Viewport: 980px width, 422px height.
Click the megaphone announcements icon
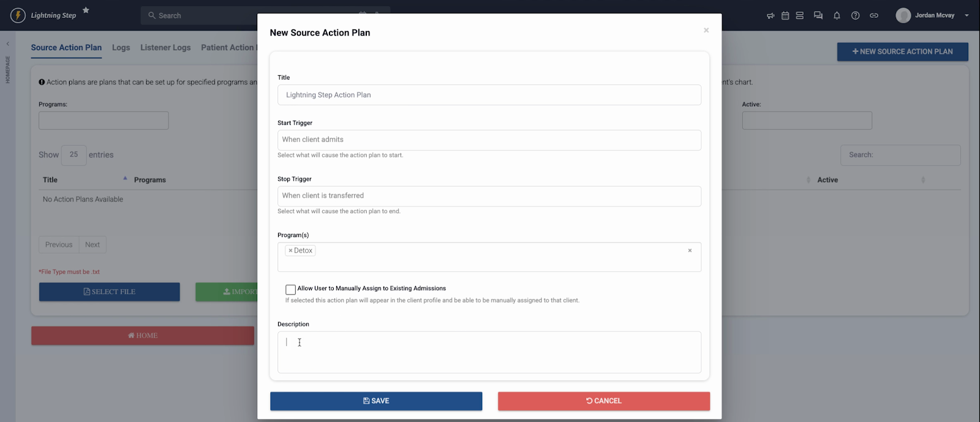tap(771, 16)
